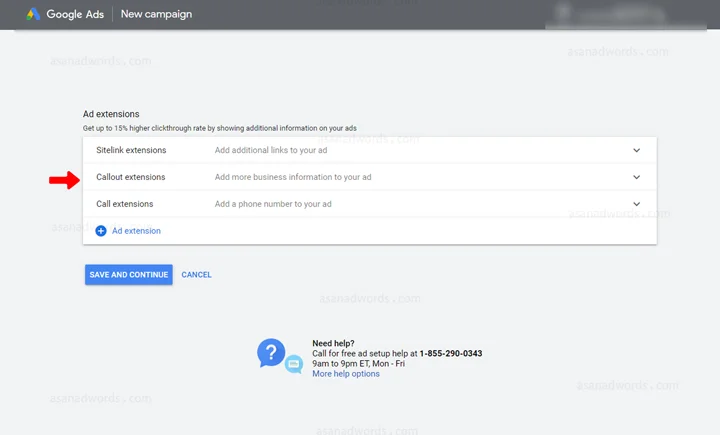The width and height of the screenshot is (720, 435).
Task: Expand Callout extensions with its chevron
Action: (636, 177)
